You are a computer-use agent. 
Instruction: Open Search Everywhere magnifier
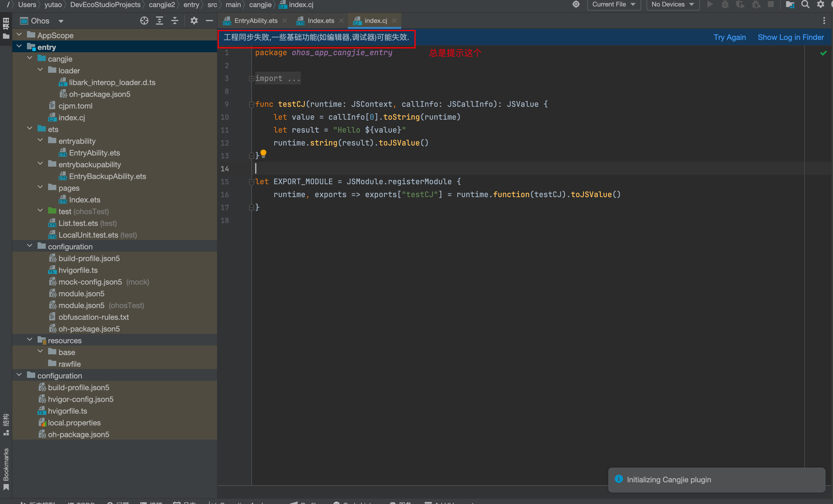tap(806, 4)
